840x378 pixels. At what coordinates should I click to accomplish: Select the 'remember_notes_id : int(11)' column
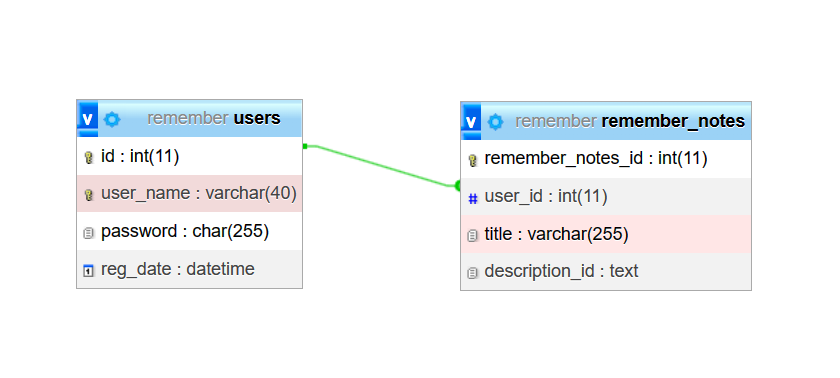point(606,158)
